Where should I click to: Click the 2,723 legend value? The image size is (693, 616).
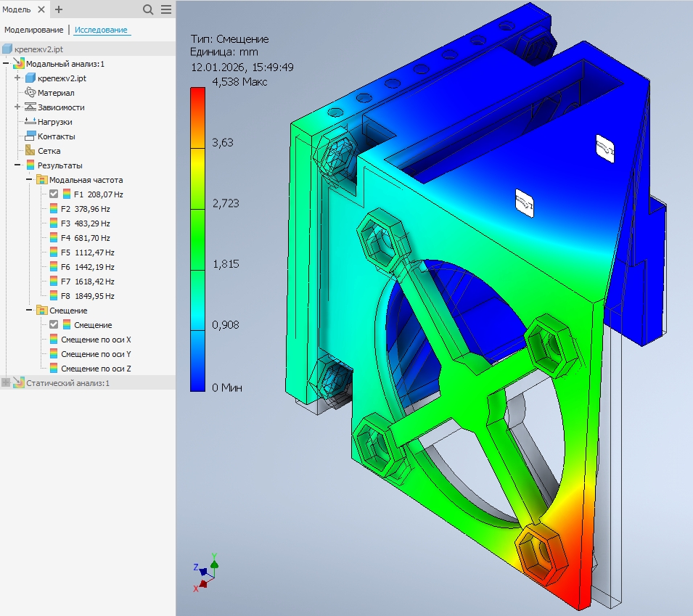tap(226, 203)
